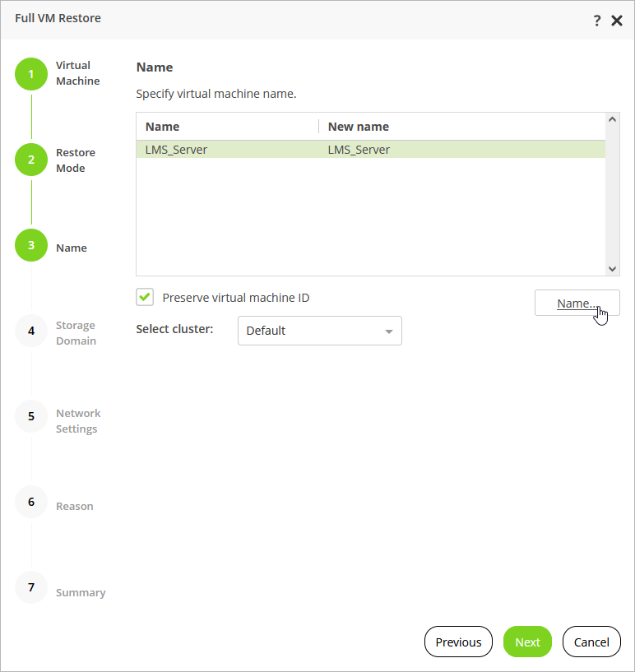Click the Name... button
Image resolution: width=635 pixels, height=672 pixels.
[x=577, y=303]
